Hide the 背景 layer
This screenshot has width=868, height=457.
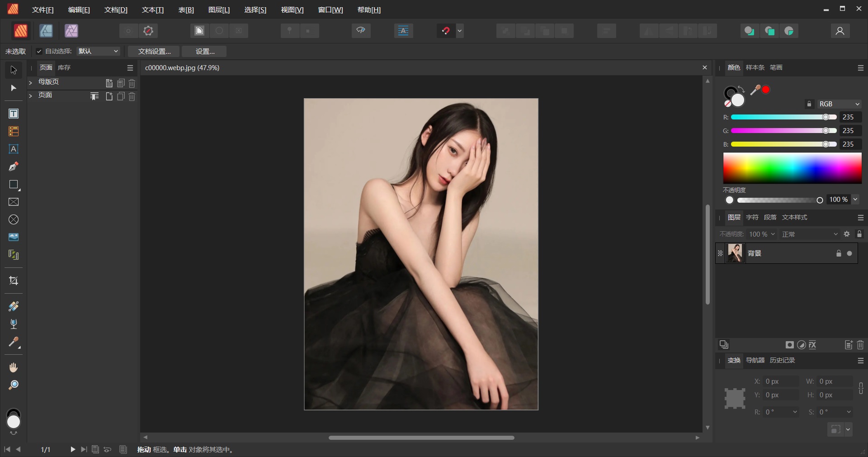[849, 253]
